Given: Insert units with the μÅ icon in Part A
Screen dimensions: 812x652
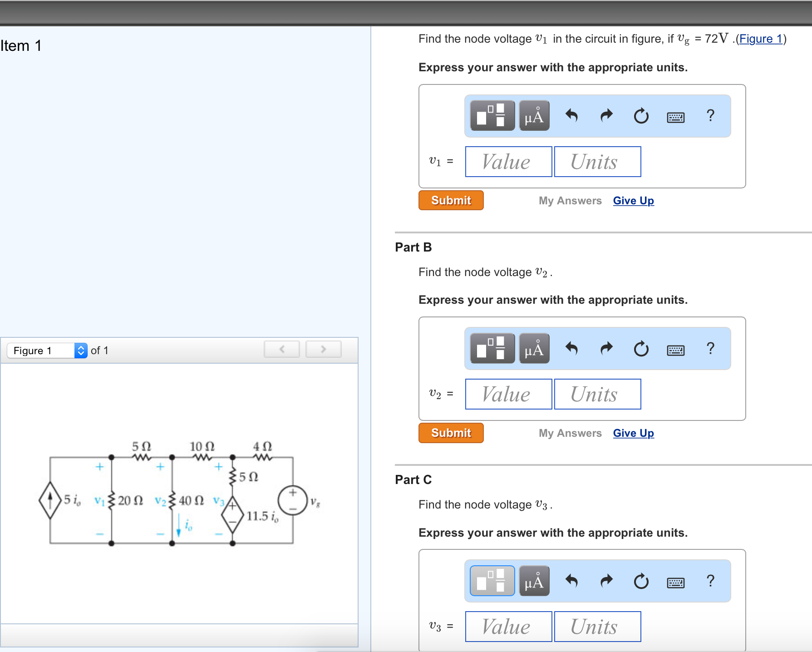Looking at the screenshot, I should point(534,115).
